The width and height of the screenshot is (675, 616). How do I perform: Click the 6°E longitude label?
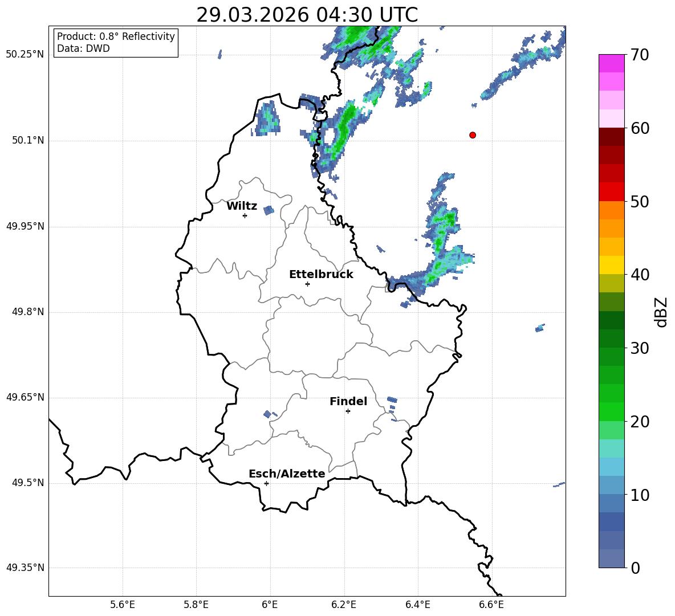270,605
